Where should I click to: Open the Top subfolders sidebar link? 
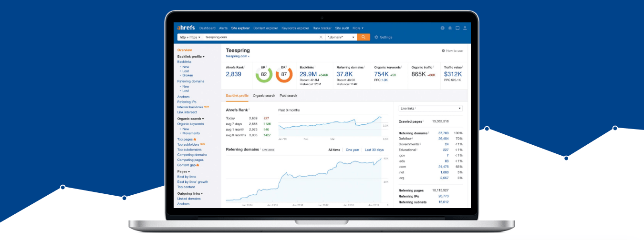tap(188, 144)
